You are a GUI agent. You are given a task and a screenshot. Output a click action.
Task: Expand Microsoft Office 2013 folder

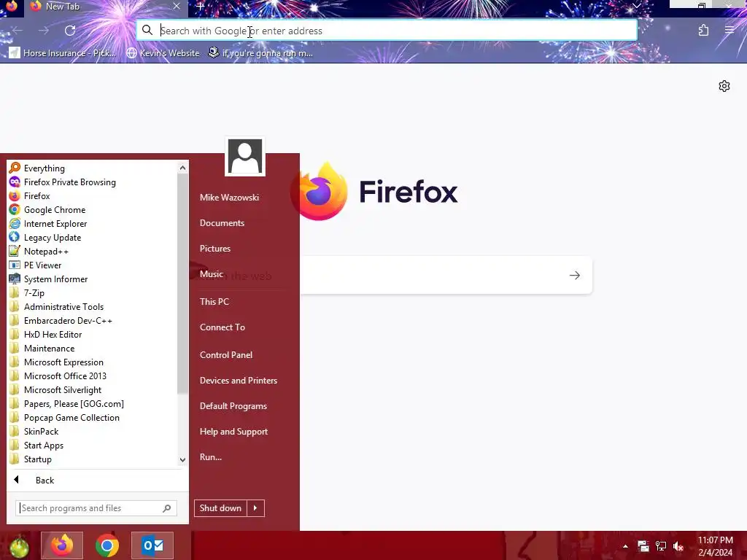coord(65,376)
